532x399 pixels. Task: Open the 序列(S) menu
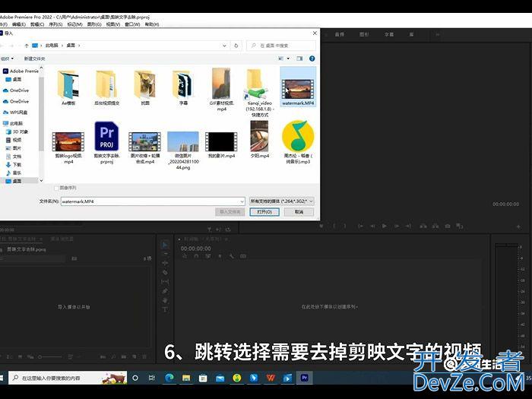tap(55, 24)
